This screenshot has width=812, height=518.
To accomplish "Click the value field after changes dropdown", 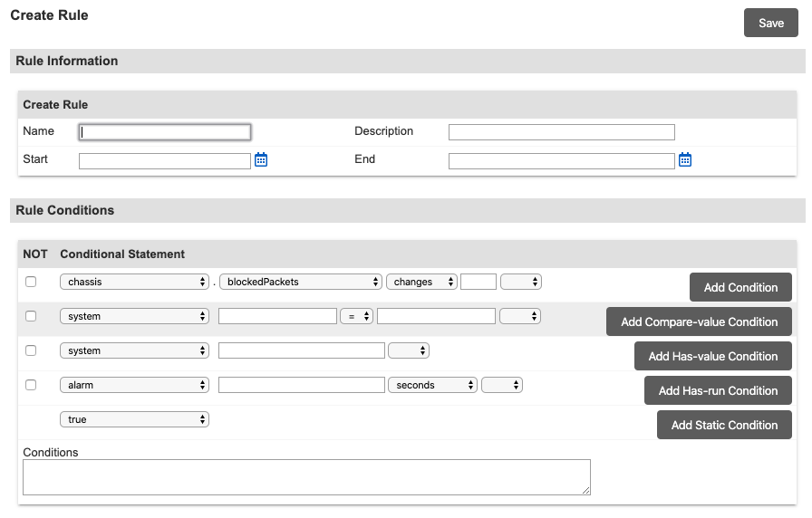I will [478, 282].
